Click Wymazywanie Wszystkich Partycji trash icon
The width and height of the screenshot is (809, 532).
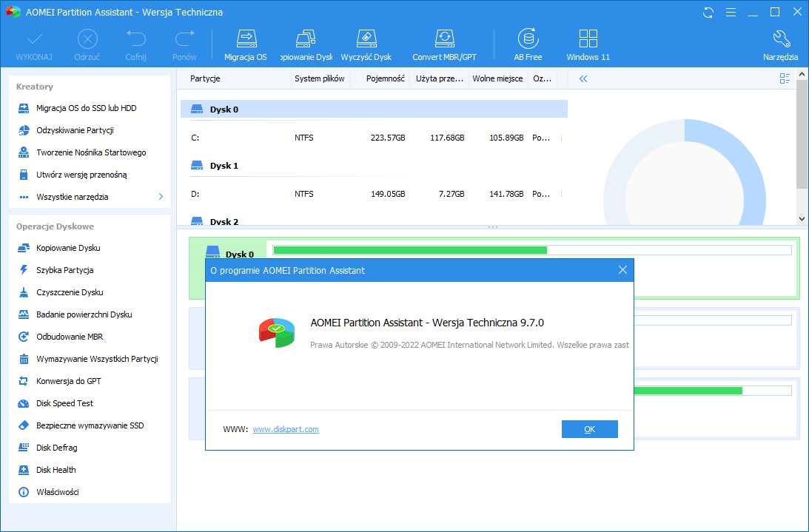[x=24, y=359]
